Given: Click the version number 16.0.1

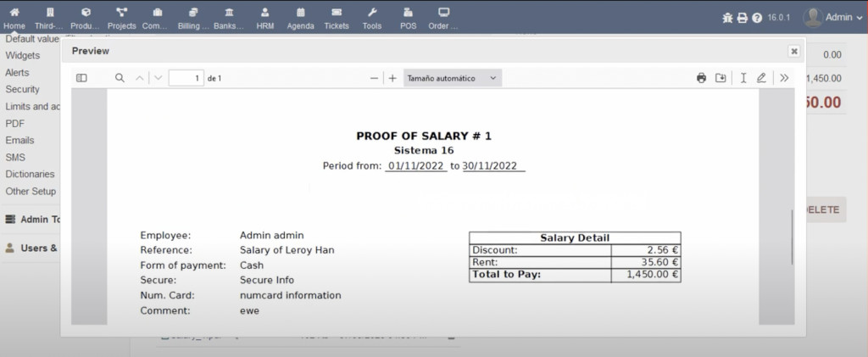Looking at the screenshot, I should [780, 18].
